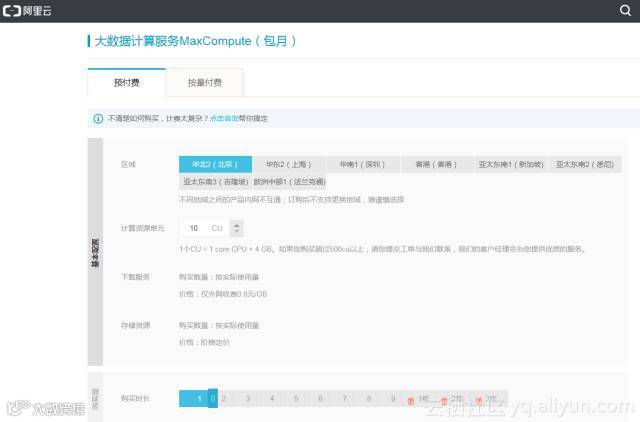Select region 香港（香港）
Image resolution: width=640 pixels, height=422 pixels.
(x=436, y=164)
